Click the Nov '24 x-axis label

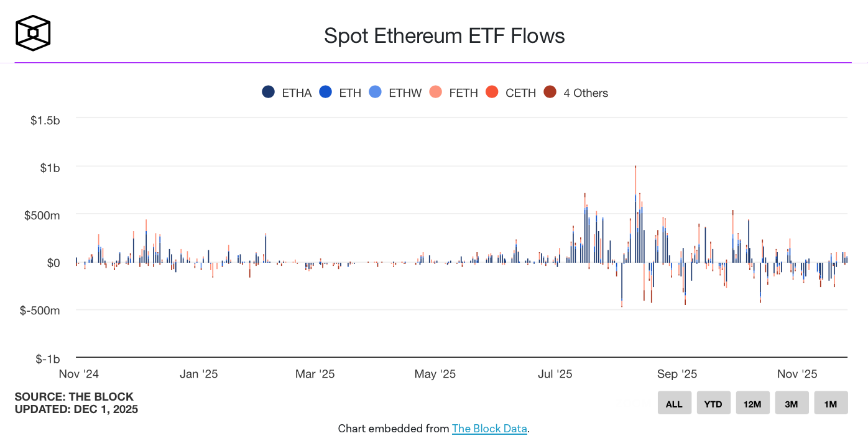(x=79, y=374)
